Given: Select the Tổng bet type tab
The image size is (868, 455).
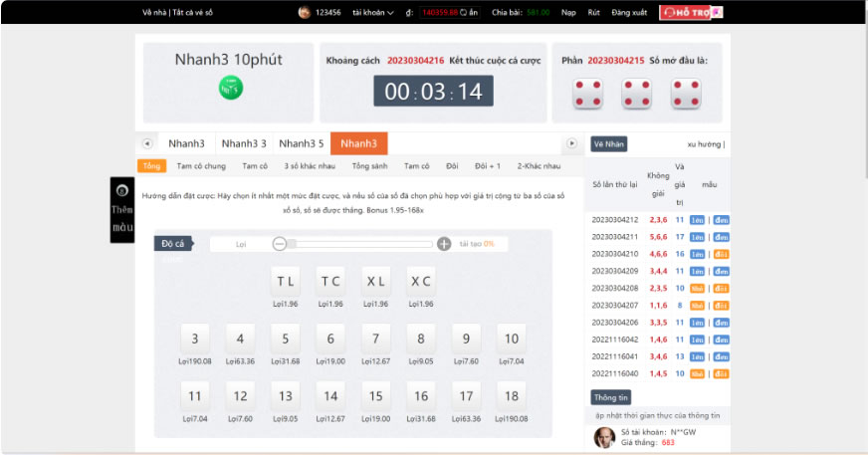Looking at the screenshot, I should (x=151, y=166).
